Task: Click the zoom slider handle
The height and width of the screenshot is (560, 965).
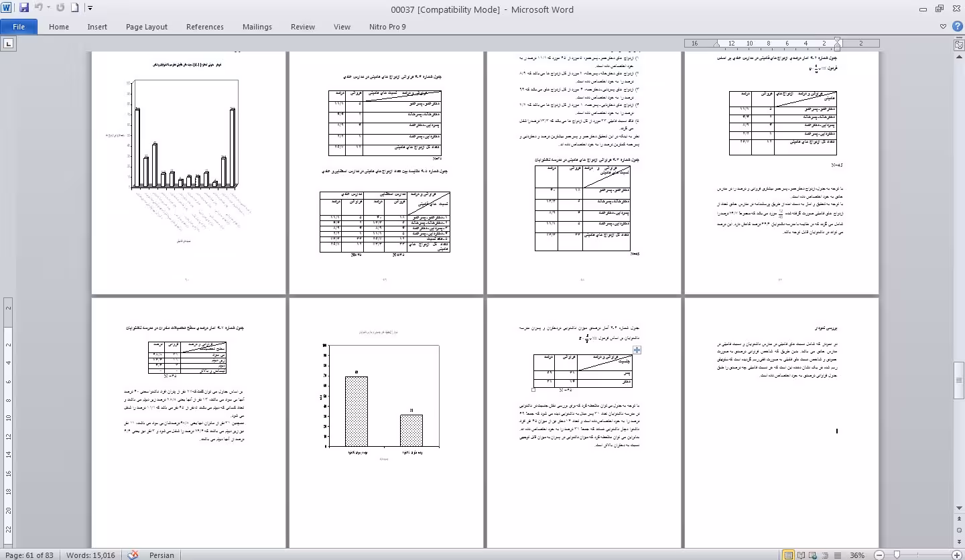Action: [897, 555]
